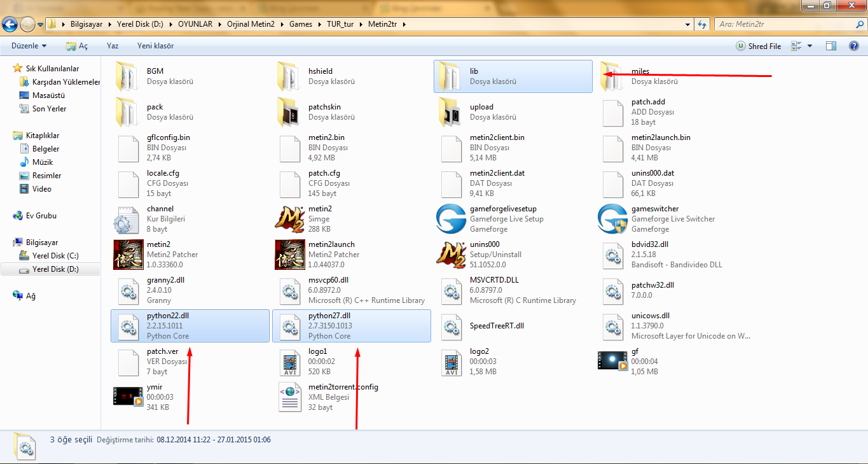The height and width of the screenshot is (464, 868).
Task: Open Kitaplıklar in navigation pane
Action: (x=43, y=136)
